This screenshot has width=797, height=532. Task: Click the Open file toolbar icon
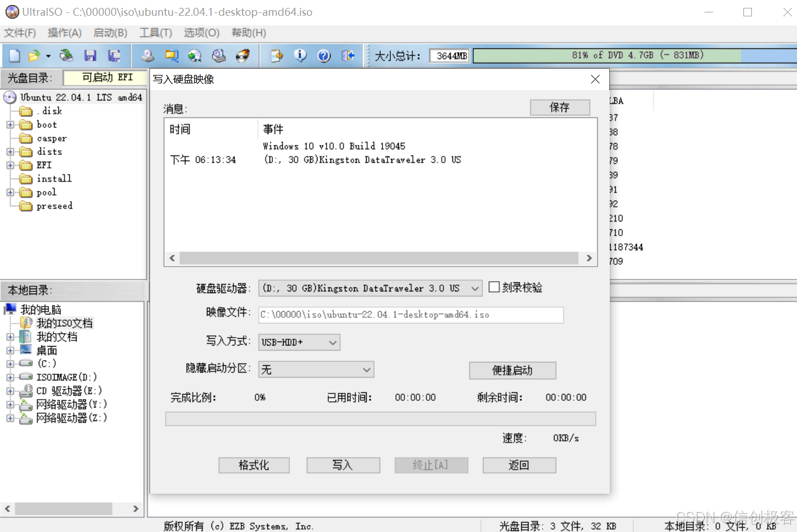34,55
